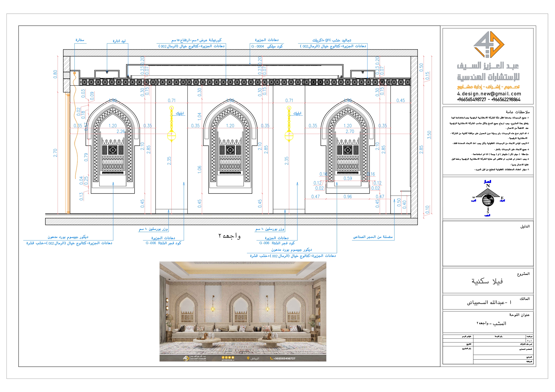This screenshot has width=555, height=392.
Task: Click the ليد انارة LED lighting label
Action: click(x=119, y=41)
